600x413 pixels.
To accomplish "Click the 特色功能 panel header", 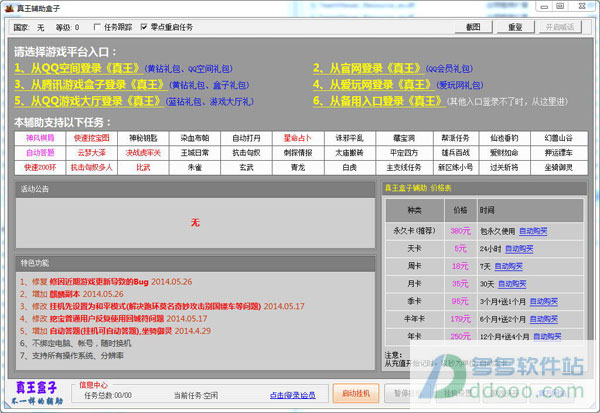I will (x=195, y=263).
